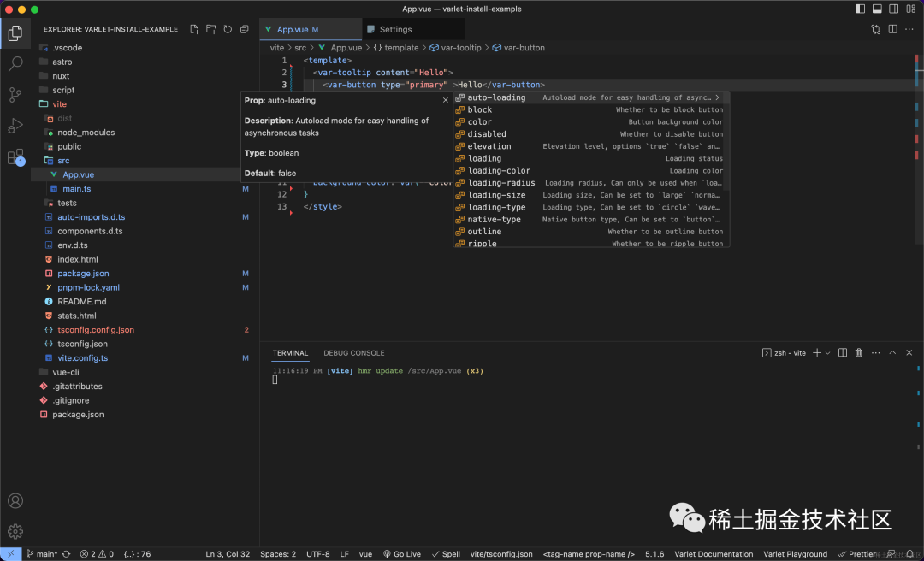Click the template breadcrumb item

pos(395,48)
